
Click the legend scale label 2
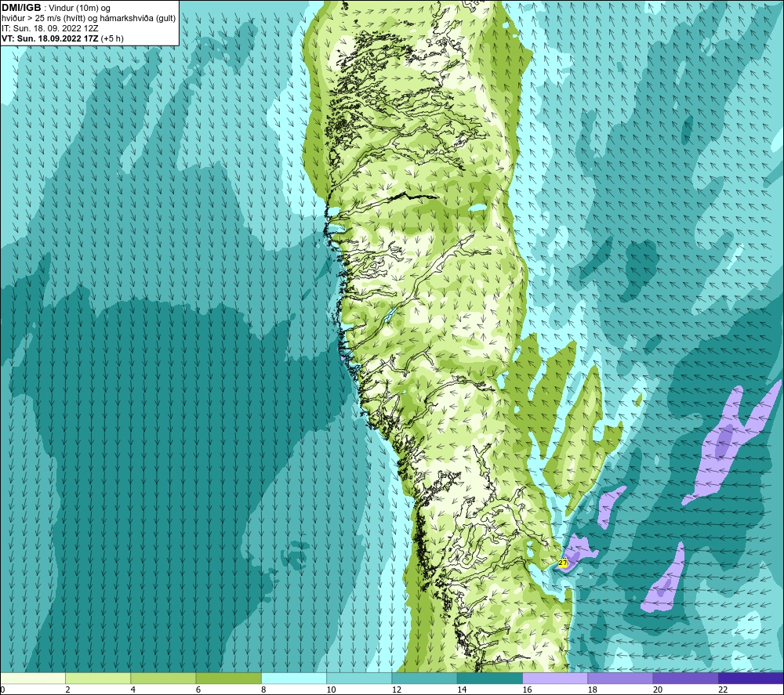67,690
